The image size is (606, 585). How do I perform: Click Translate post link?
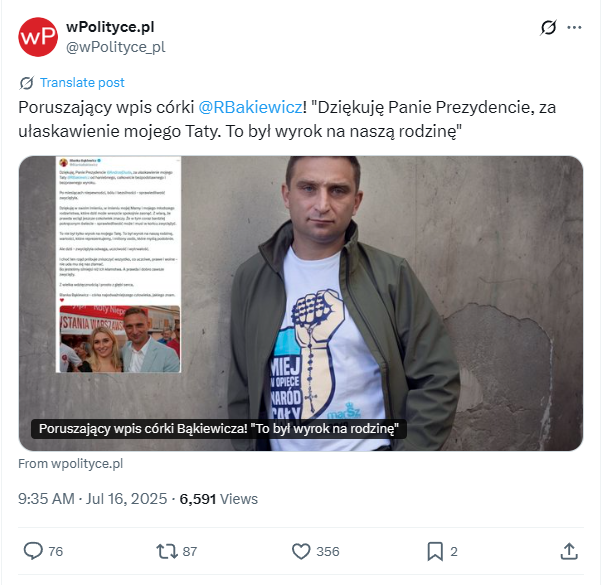click(82, 83)
